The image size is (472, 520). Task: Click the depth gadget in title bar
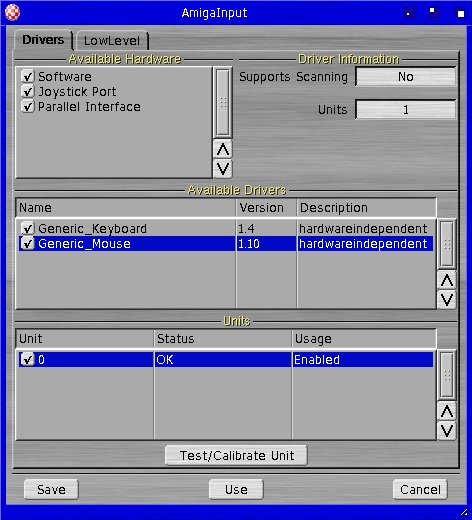(460, 13)
